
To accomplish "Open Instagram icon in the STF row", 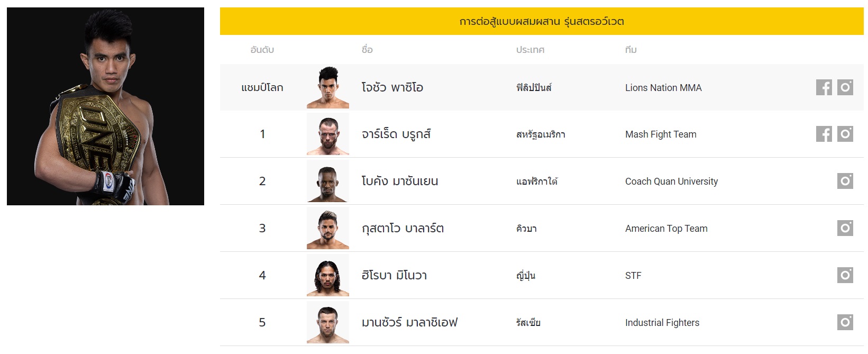I will (x=845, y=275).
